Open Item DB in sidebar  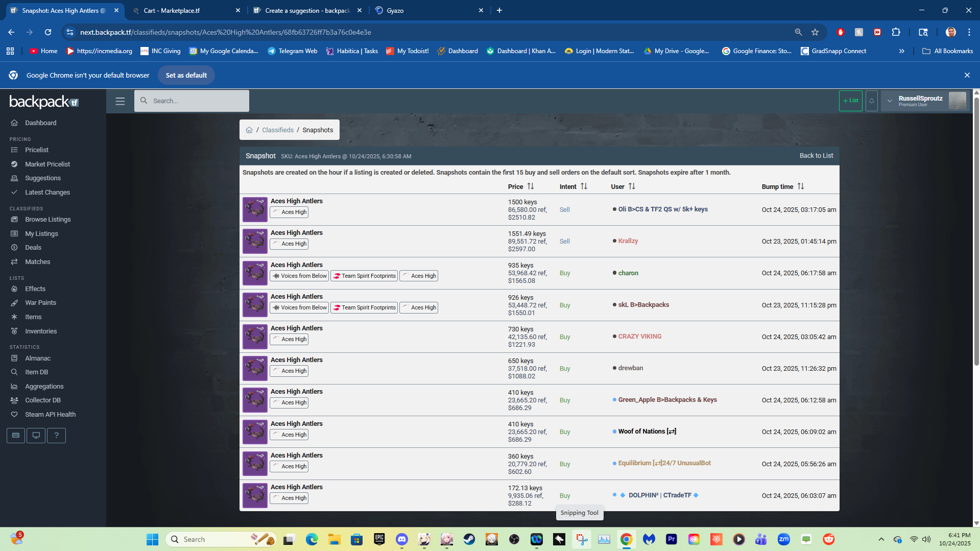tap(36, 372)
